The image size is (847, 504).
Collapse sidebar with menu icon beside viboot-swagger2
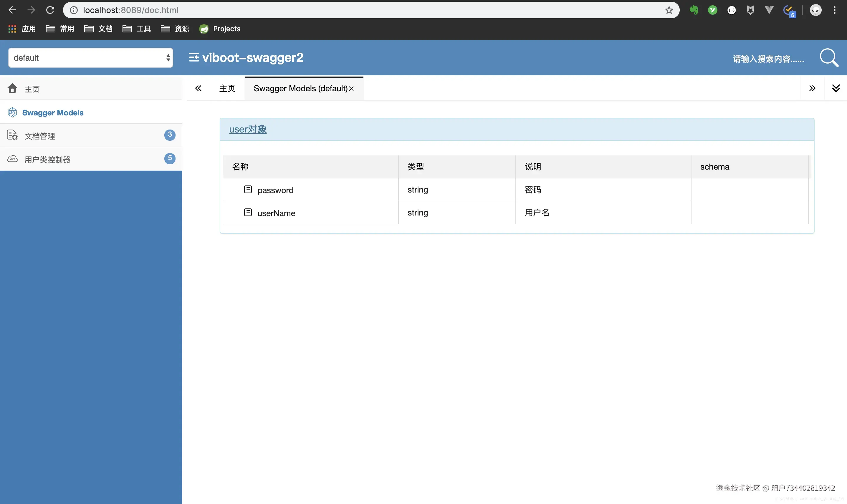click(x=194, y=57)
